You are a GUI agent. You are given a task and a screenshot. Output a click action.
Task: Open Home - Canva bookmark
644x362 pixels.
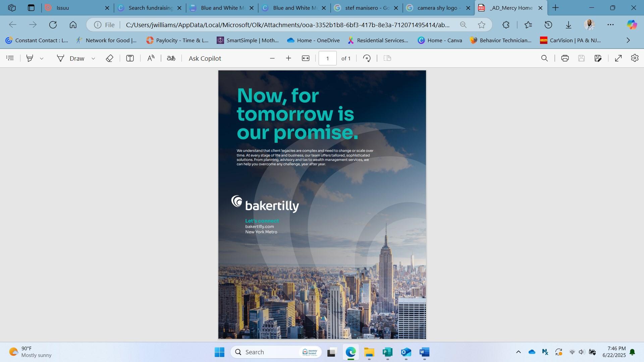(x=440, y=40)
